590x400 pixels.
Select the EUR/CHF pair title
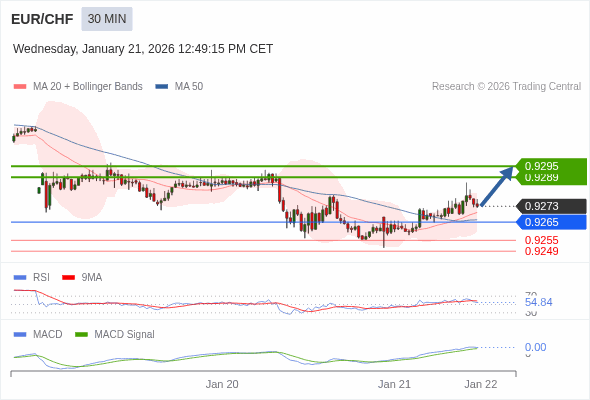coord(42,19)
